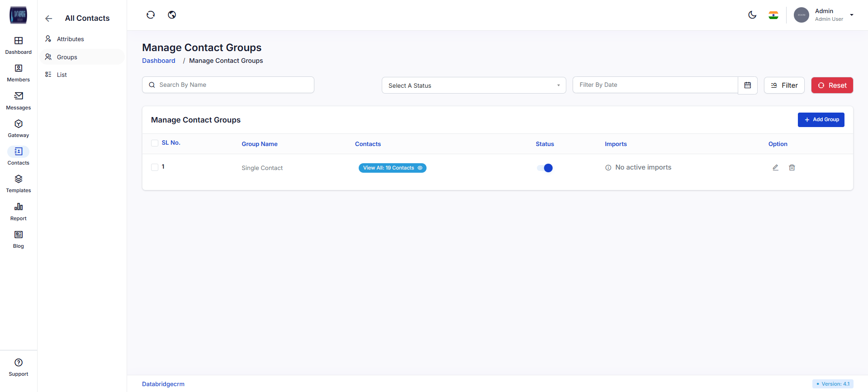Open the calendar date picker icon

click(748, 85)
